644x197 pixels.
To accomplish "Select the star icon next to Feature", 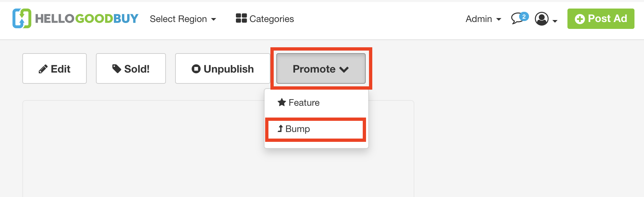I will point(281,102).
